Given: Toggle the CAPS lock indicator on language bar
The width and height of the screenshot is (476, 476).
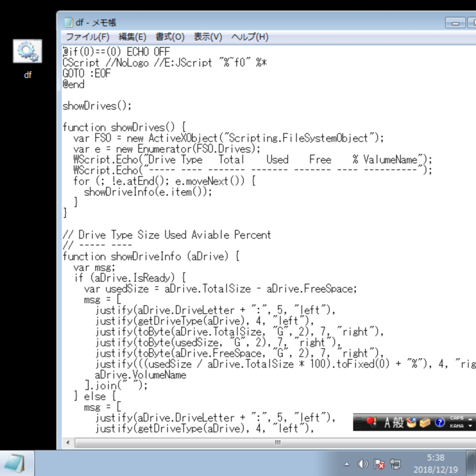Looking at the screenshot, I should click(456, 418).
